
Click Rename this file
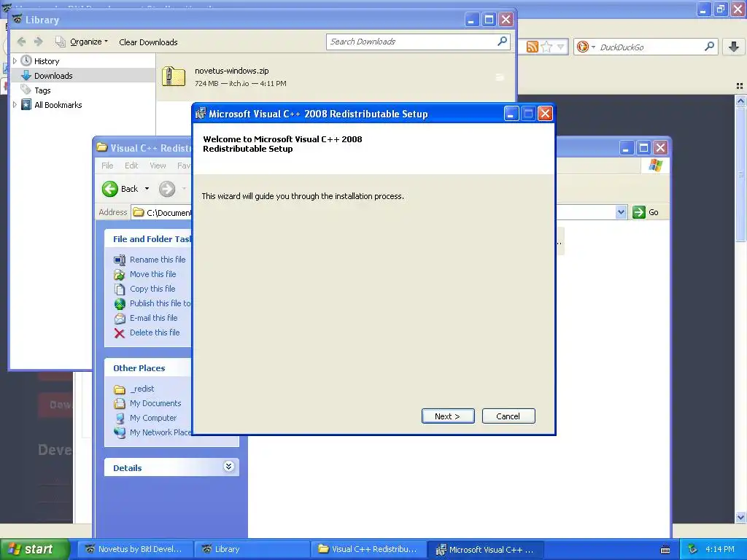tap(158, 260)
